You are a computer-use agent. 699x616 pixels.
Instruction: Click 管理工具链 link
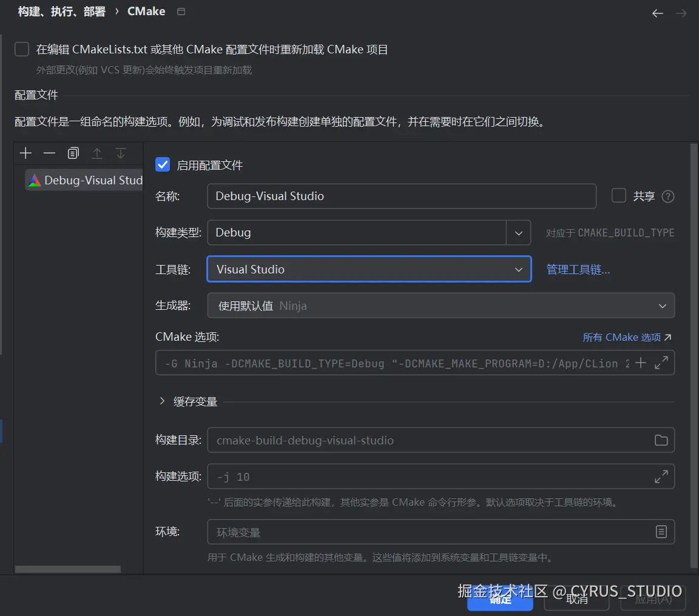point(578,269)
